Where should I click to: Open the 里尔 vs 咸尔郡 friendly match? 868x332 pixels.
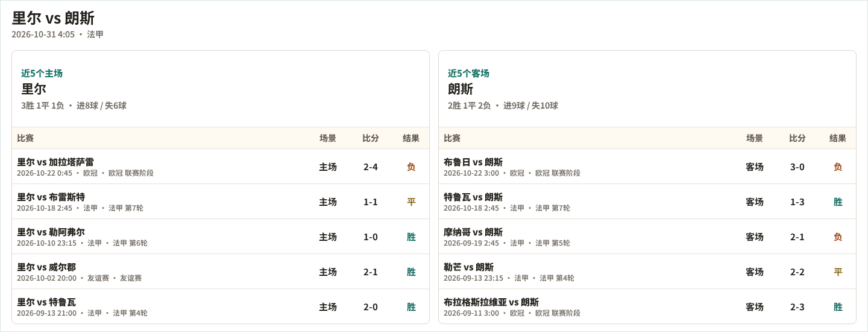(x=221, y=272)
